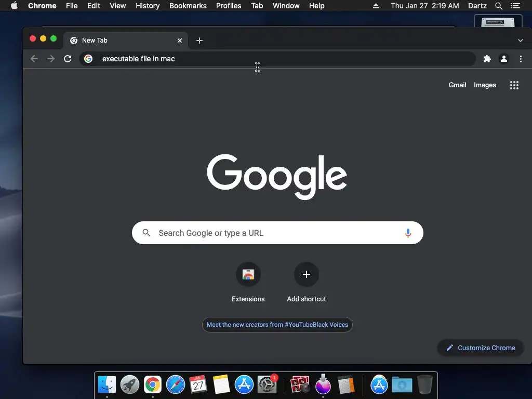Click the magnifier icon in the search box
The width and height of the screenshot is (532, 399).
[146, 233]
